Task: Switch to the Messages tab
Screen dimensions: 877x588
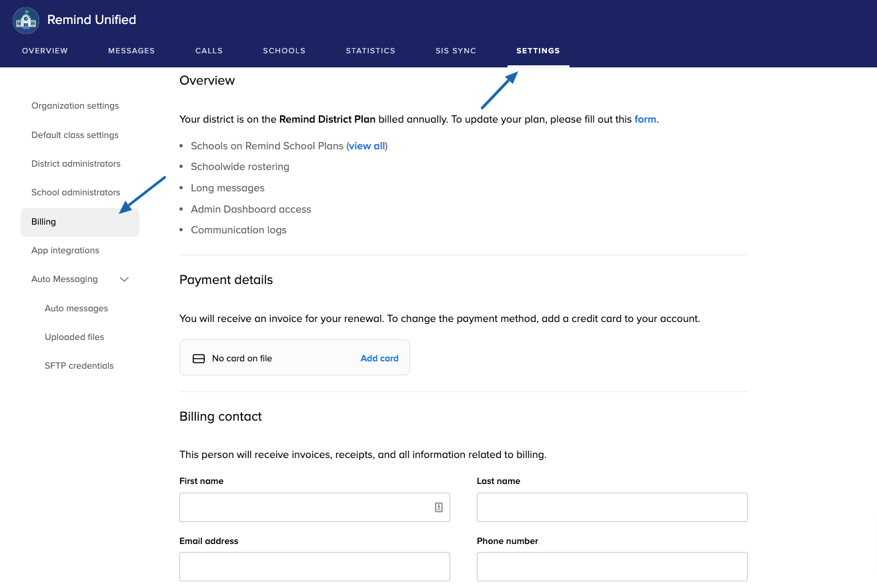Action: point(131,51)
